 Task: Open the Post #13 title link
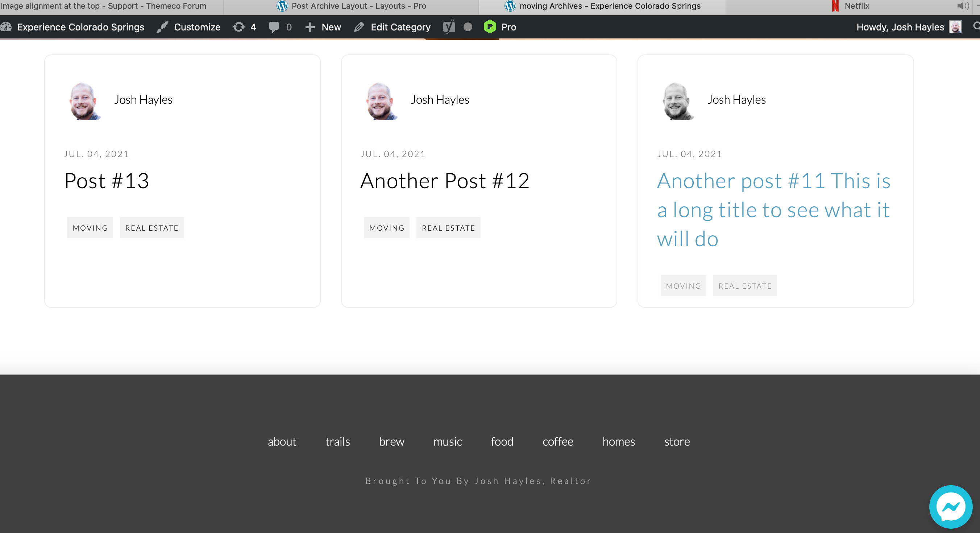[x=107, y=181]
